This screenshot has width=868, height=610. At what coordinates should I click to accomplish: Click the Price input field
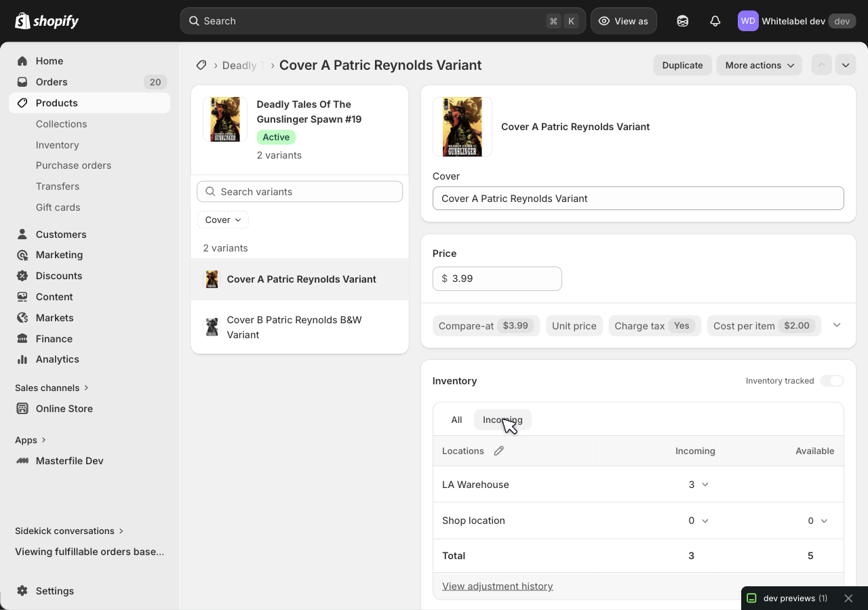(x=497, y=279)
